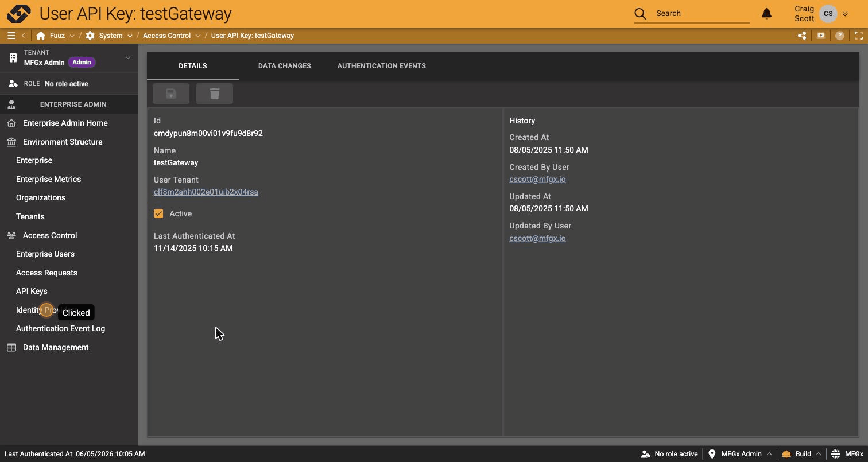Click the screen capture icon in breadcrumb bar

[821, 36]
